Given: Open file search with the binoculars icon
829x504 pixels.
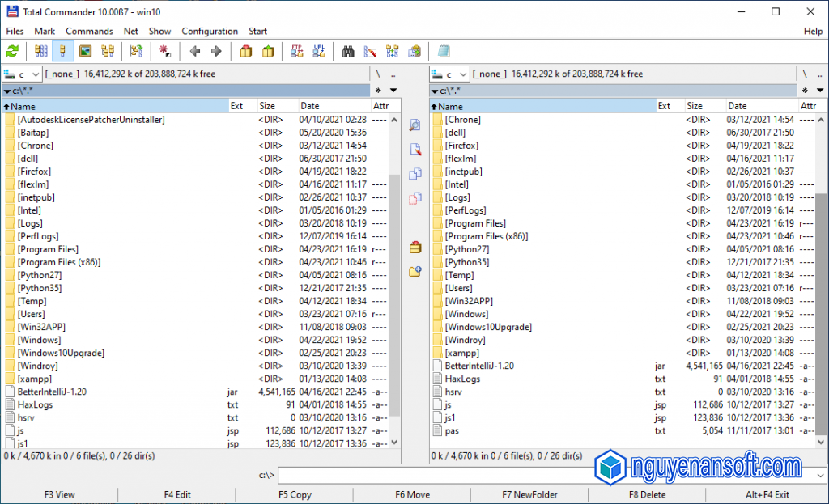Looking at the screenshot, I should (x=348, y=51).
